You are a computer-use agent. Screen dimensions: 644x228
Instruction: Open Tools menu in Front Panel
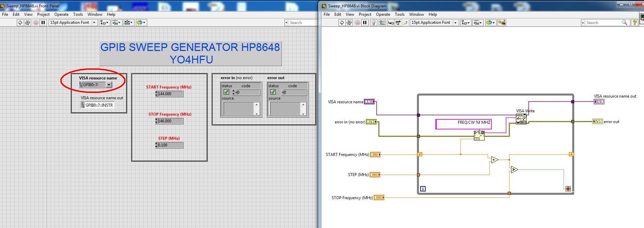[x=78, y=14]
